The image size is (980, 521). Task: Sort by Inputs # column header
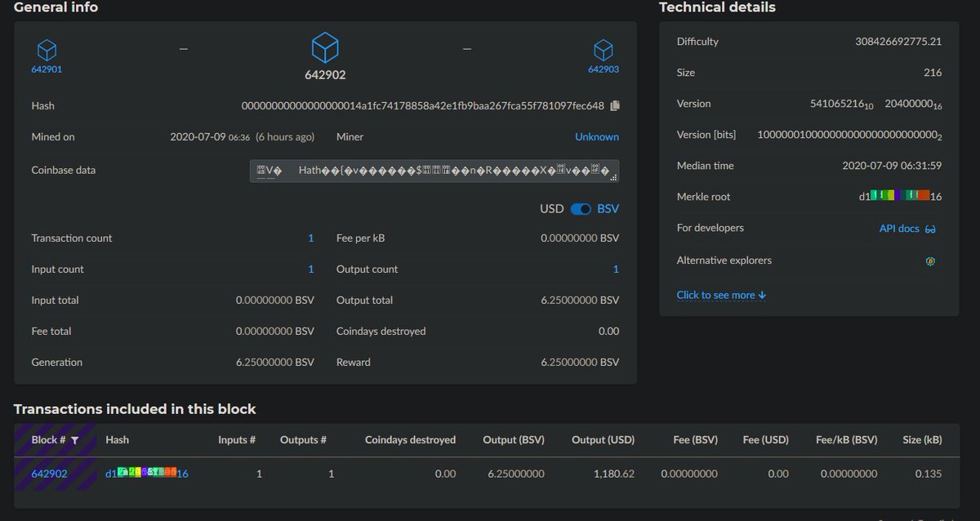[237, 439]
